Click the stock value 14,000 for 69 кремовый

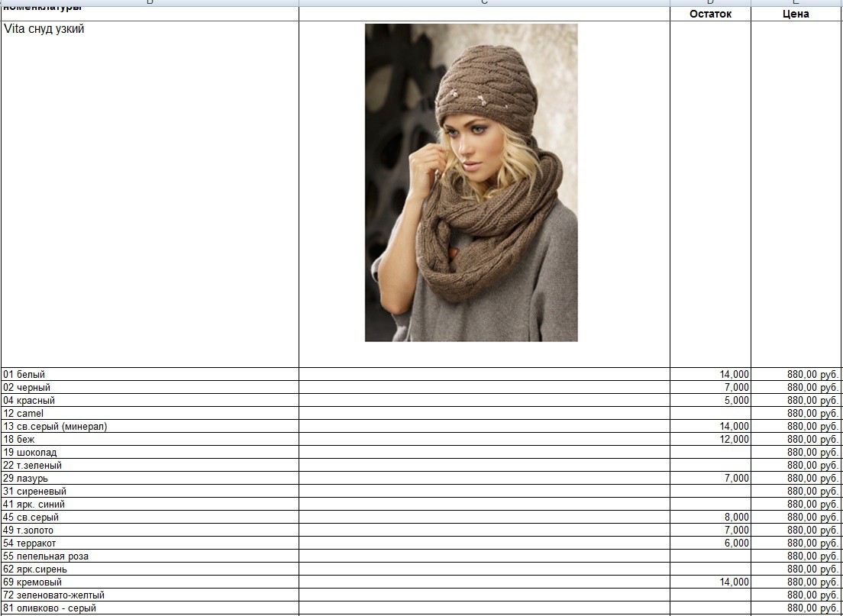click(x=710, y=582)
